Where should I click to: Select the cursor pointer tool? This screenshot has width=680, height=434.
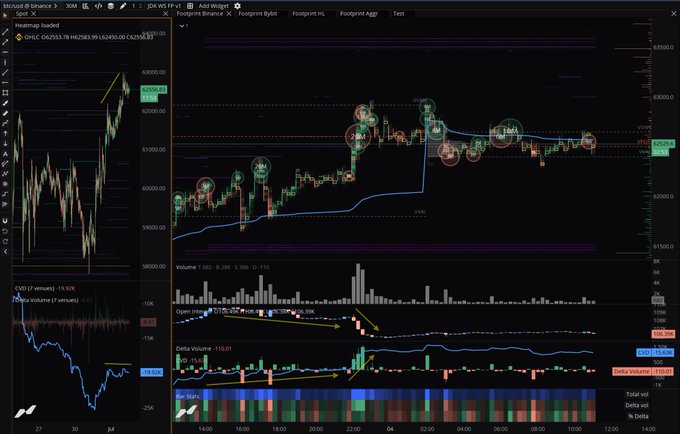tap(5, 16)
